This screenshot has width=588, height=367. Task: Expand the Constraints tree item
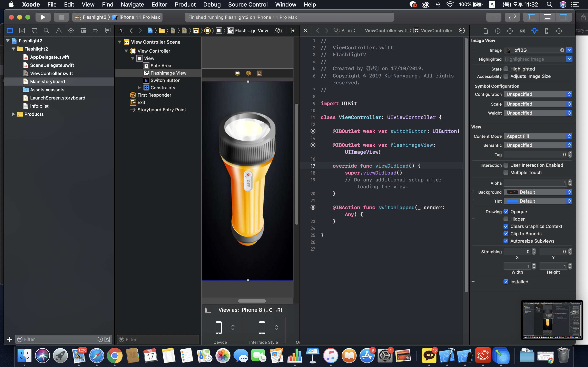(x=139, y=88)
